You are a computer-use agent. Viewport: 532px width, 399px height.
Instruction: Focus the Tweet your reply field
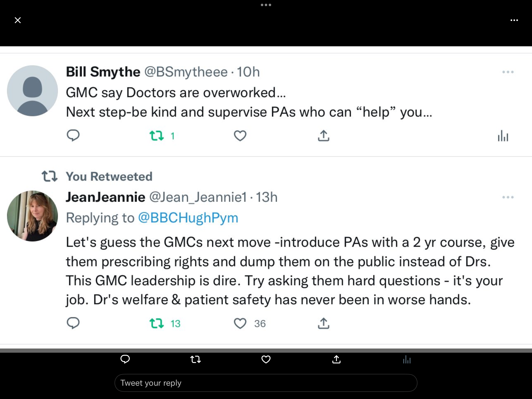(266, 383)
